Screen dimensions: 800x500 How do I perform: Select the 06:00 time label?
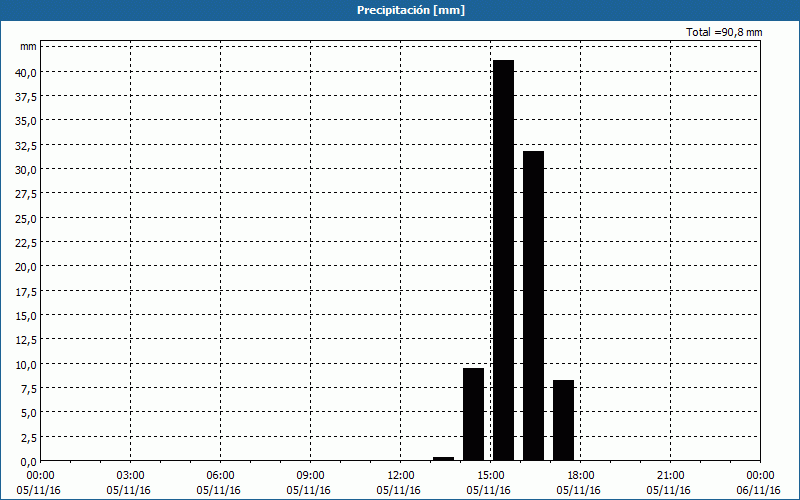[220, 476]
